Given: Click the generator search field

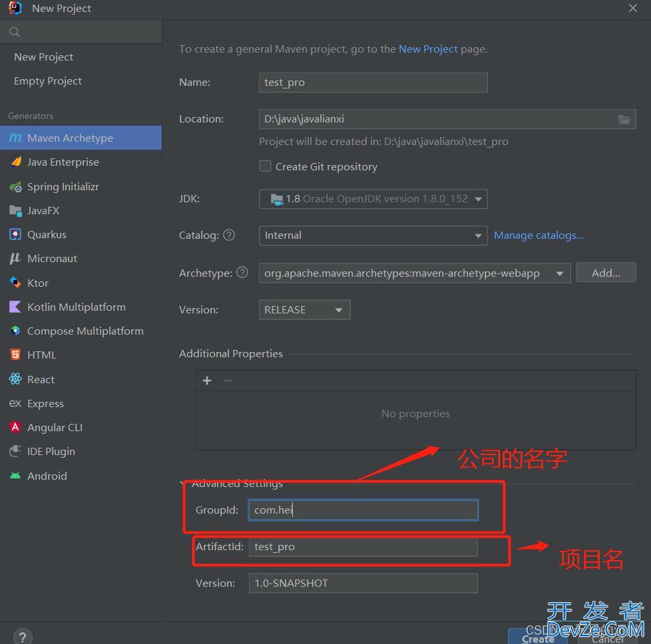Looking at the screenshot, I should point(81,32).
